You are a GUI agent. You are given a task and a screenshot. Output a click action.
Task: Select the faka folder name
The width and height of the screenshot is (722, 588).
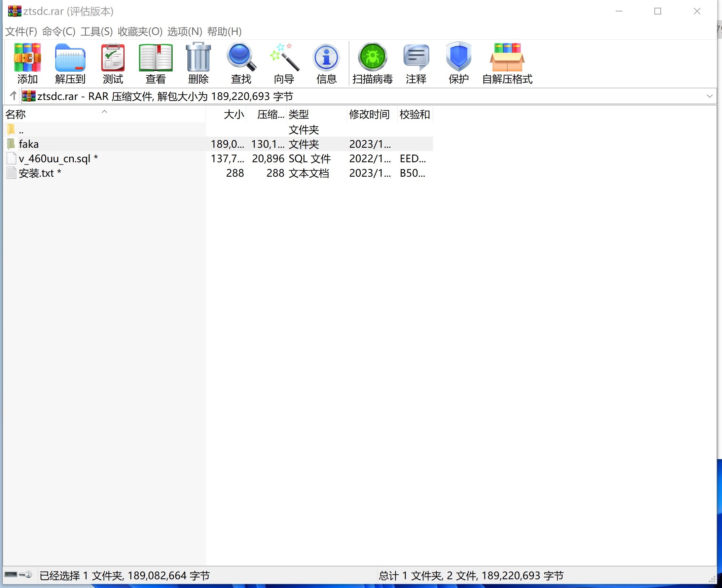[x=29, y=144]
